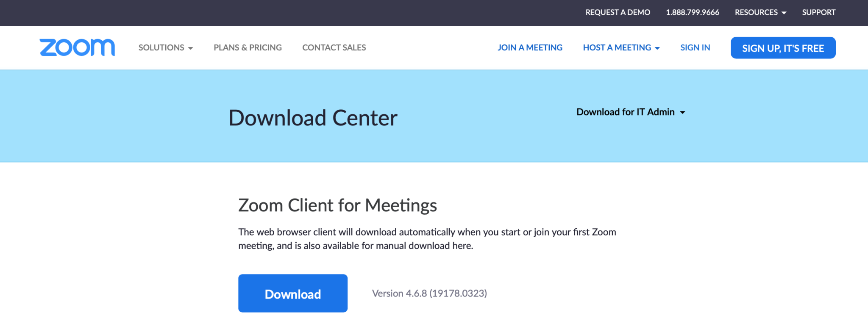Click the 1.888.799.9666 phone number

(x=692, y=12)
